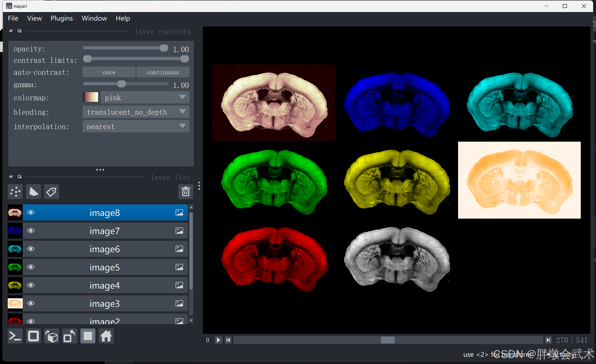Open the blending mode dropdown
Image resolution: width=596 pixels, height=364 pixels.
tap(136, 112)
